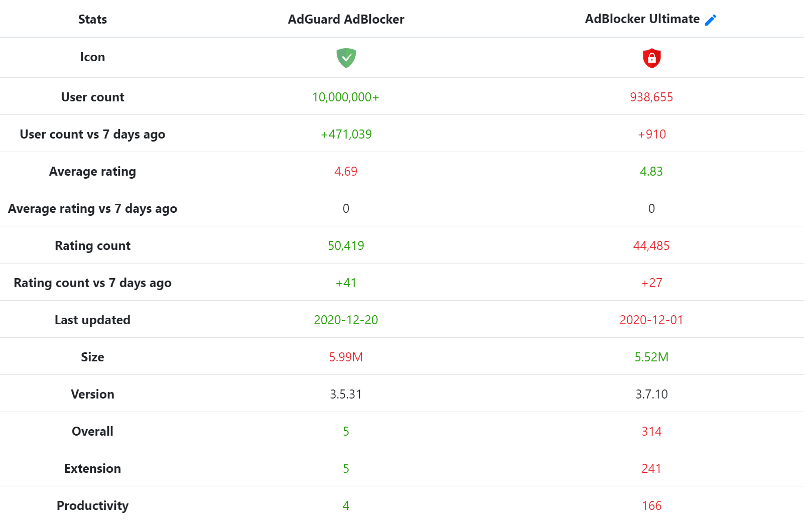This screenshot has height=523, width=812.
Task: Click the Rating count row label
Action: point(92,246)
